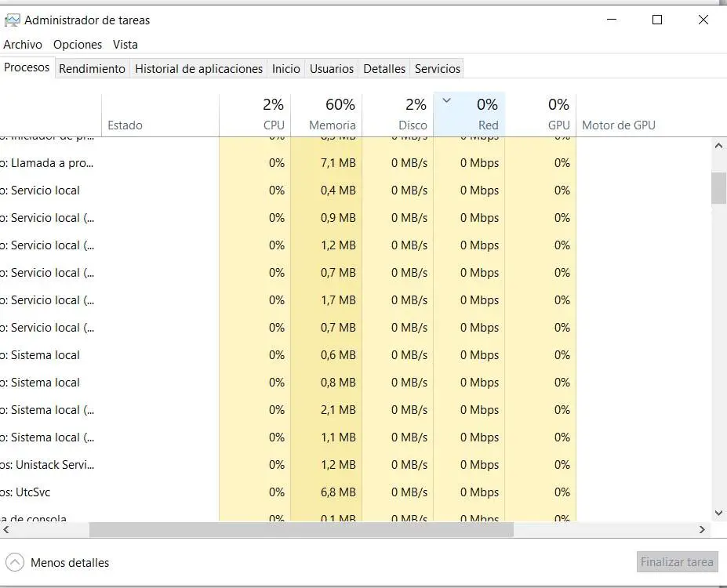
Task: Open the Archivo menu
Action: click(x=23, y=45)
